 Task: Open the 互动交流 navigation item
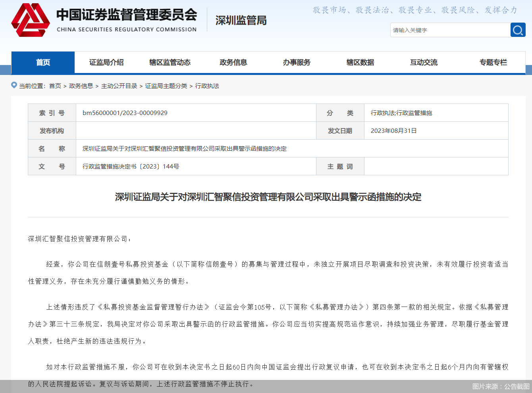pyautogui.click(x=424, y=62)
